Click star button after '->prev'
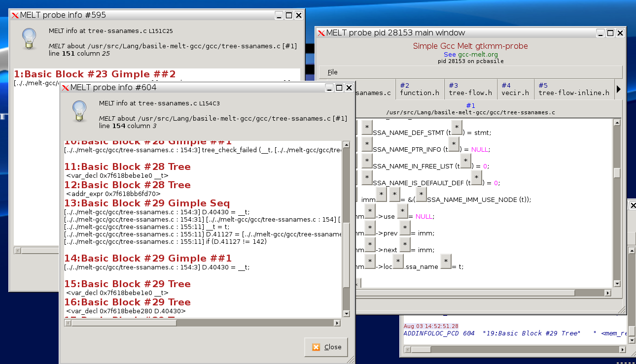Viewport: 636px width, 364px height. tap(405, 229)
